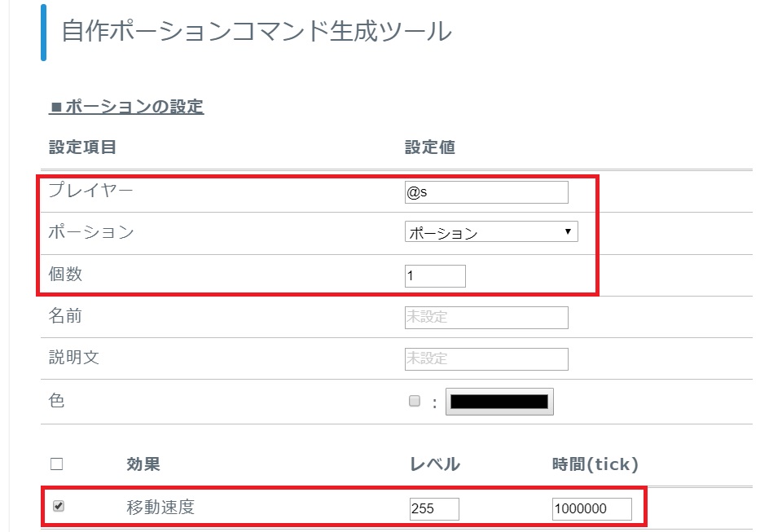Click the 効果 column header
This screenshot has width=760, height=532.
click(143, 464)
